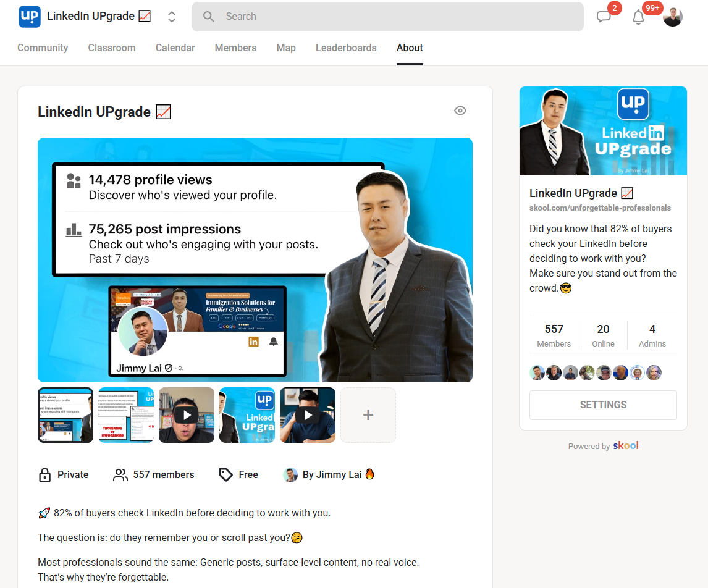Click the flame icon beside Jimmy Lai
708x588 pixels.
pyautogui.click(x=369, y=474)
